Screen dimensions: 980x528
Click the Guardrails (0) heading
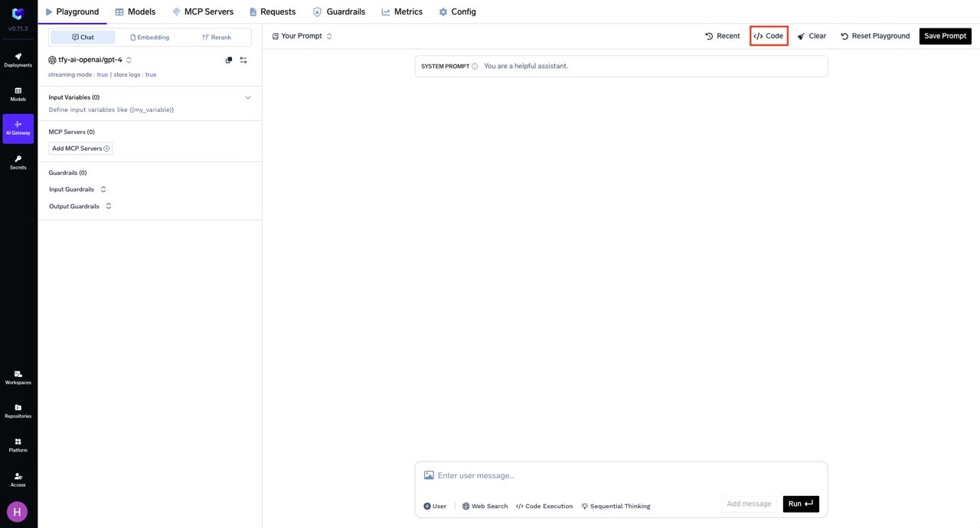(67, 173)
